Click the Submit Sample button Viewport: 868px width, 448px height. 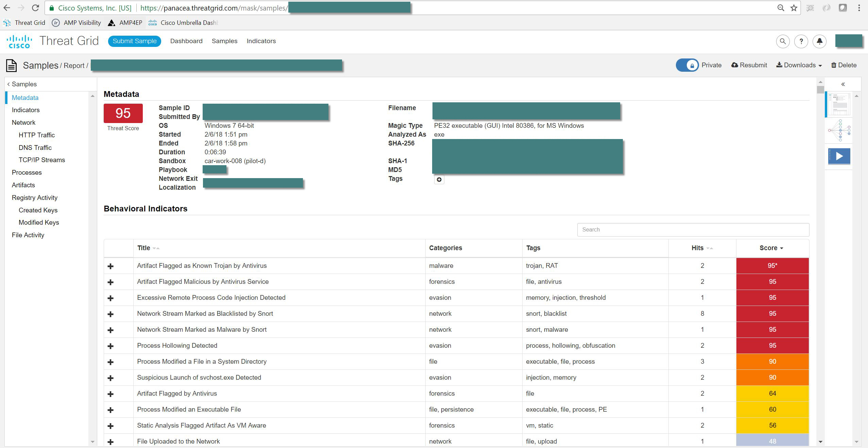[x=135, y=41]
